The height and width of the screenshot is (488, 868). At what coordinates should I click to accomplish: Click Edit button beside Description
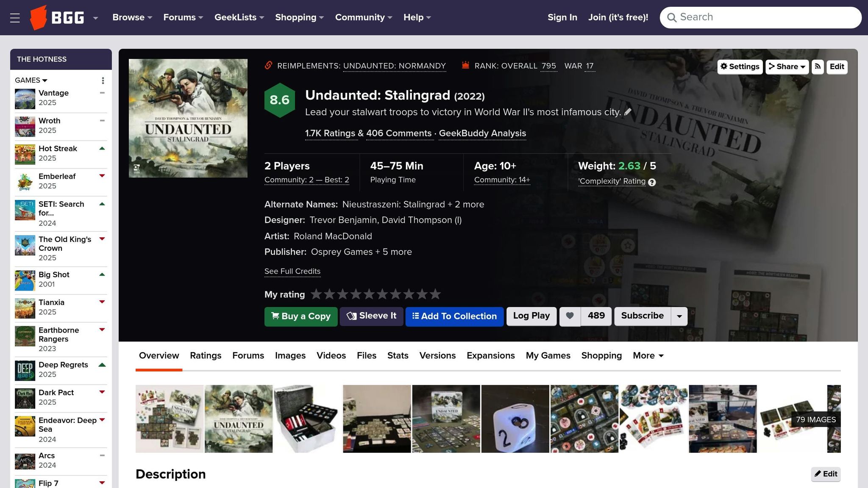[x=826, y=474]
